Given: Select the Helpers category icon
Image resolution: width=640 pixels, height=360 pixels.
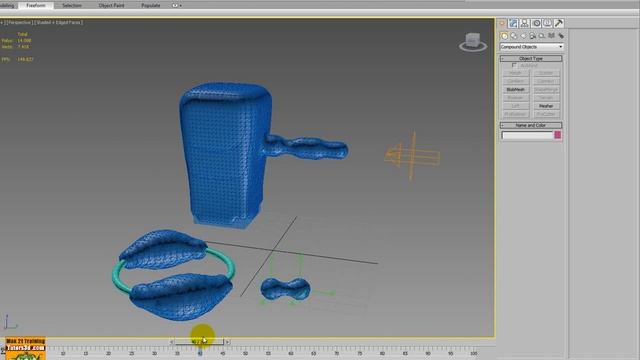Looking at the screenshot, I should click(x=542, y=36).
